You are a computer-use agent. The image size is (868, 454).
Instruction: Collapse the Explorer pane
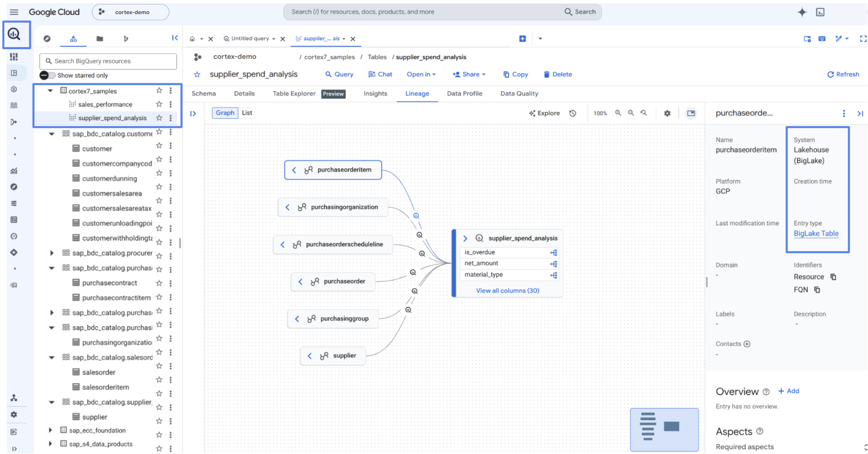pyautogui.click(x=175, y=38)
